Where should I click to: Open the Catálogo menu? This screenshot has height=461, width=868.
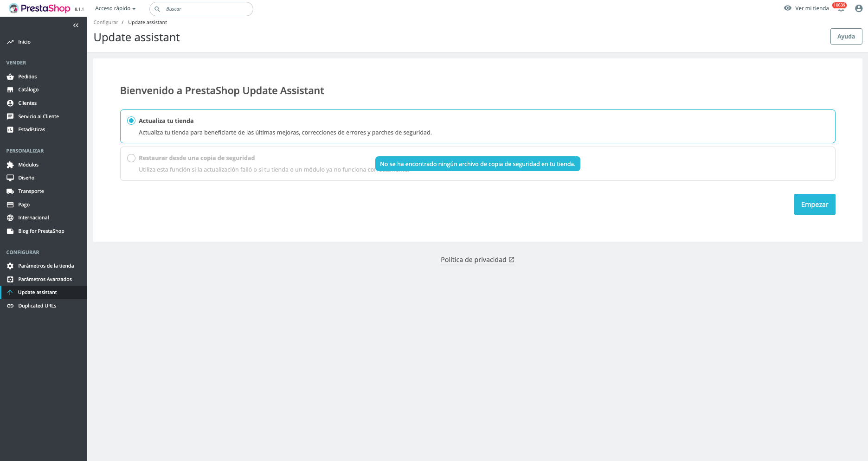coord(44,90)
